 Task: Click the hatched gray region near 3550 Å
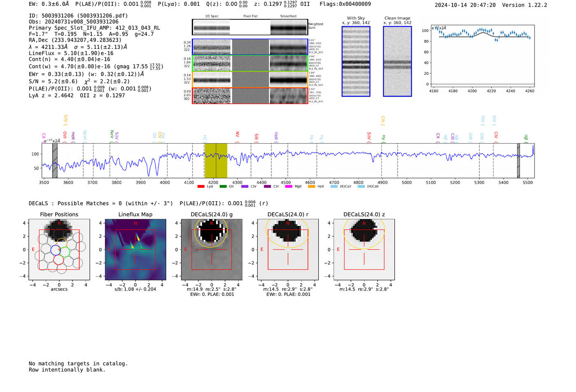click(55, 160)
